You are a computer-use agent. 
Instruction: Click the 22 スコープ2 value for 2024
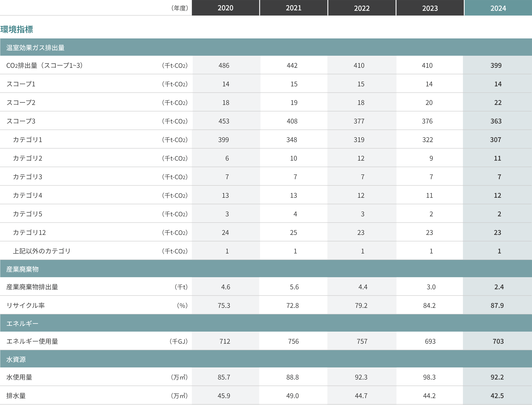point(498,102)
